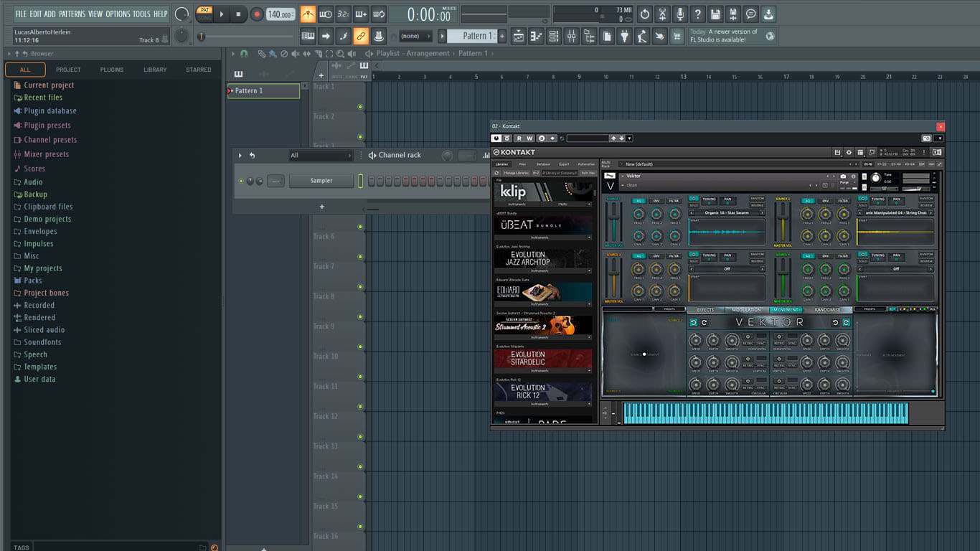Click the Undo history icon
This screenshot has width=980, height=551.
pos(644,14)
